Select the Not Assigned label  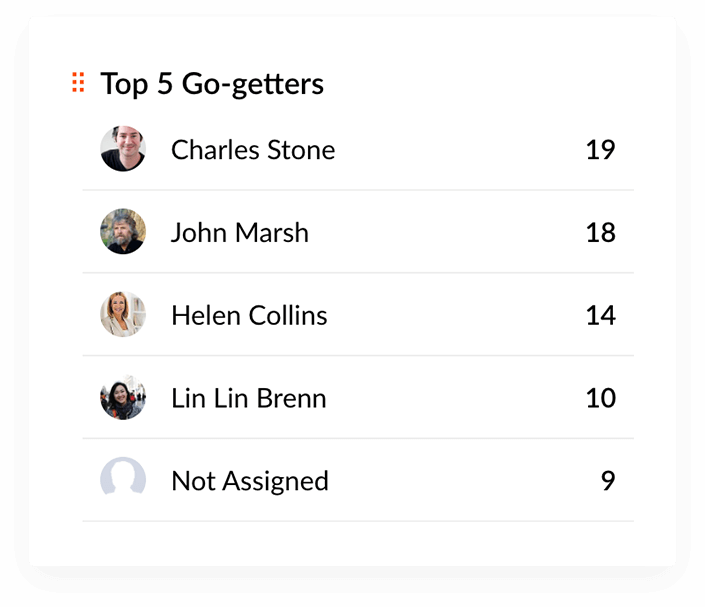coord(250,481)
